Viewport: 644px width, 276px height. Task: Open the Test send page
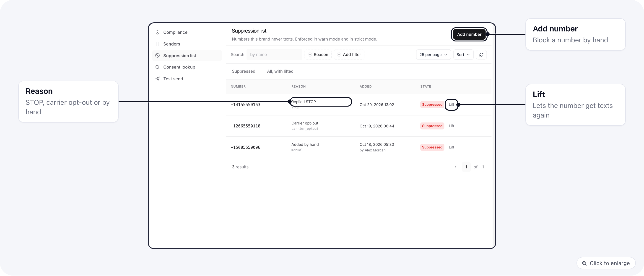187,79
